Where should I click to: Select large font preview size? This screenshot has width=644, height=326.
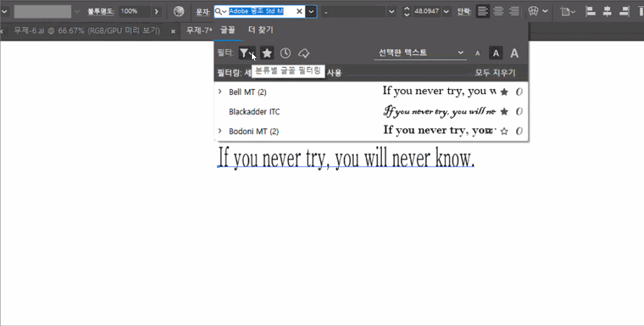click(514, 53)
